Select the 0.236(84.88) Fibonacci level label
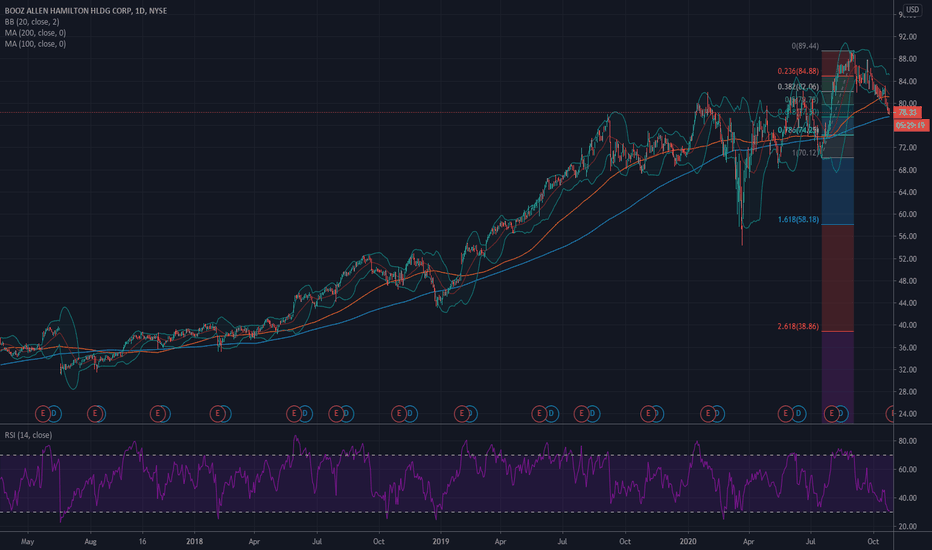The image size is (932, 550). tap(798, 71)
